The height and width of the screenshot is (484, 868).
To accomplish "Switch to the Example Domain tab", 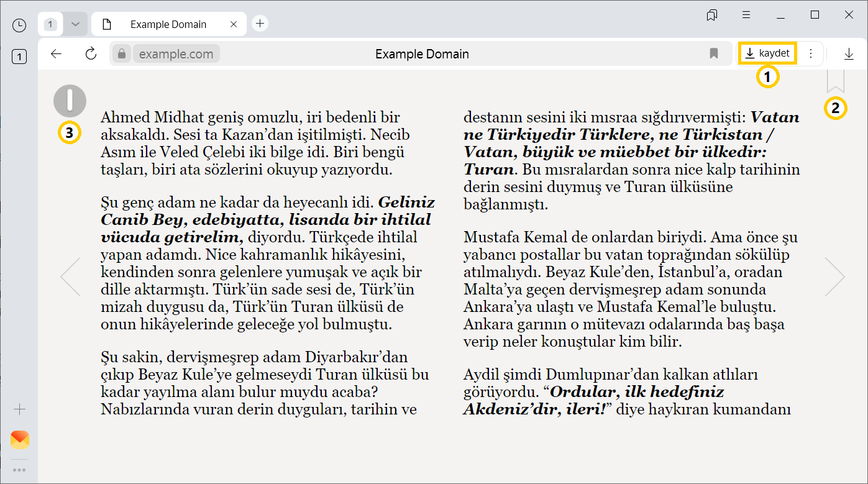I will [x=168, y=24].
